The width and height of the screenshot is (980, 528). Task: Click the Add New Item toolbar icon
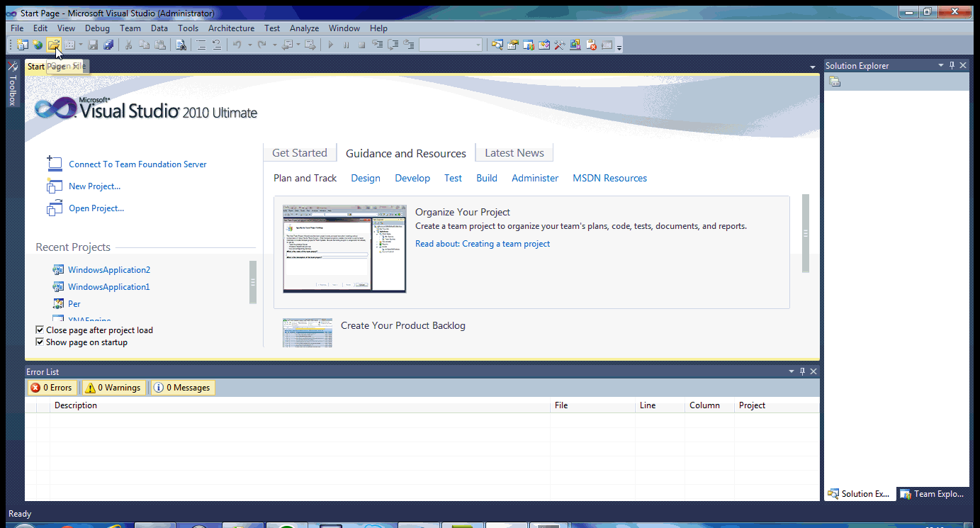(69, 45)
